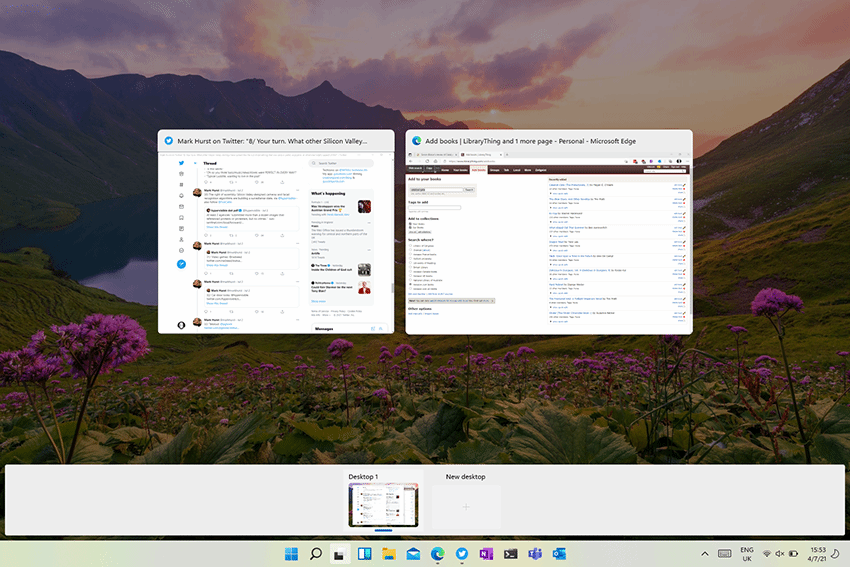Switch to Microsoft Edge via taskbar icon
850x567 pixels.
438,553
